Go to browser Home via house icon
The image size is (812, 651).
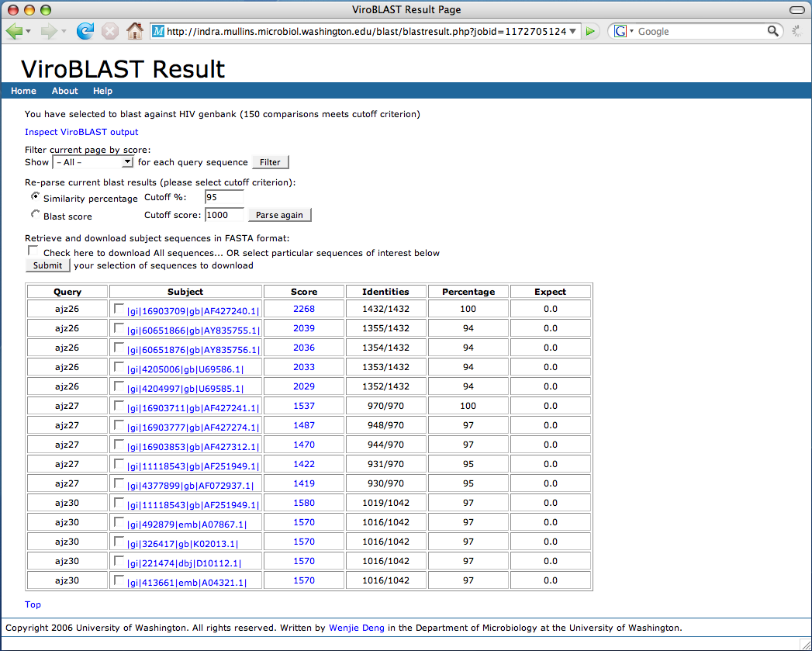[x=135, y=31]
